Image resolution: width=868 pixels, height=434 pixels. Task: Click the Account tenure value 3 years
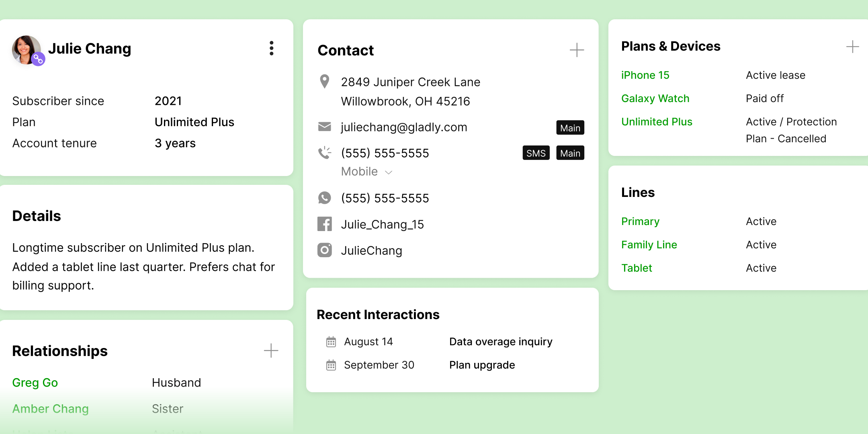pyautogui.click(x=175, y=143)
